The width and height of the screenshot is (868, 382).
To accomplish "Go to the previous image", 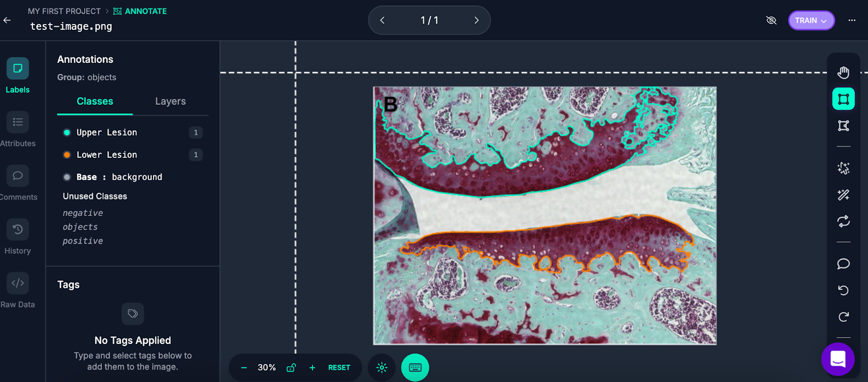I will coord(382,20).
